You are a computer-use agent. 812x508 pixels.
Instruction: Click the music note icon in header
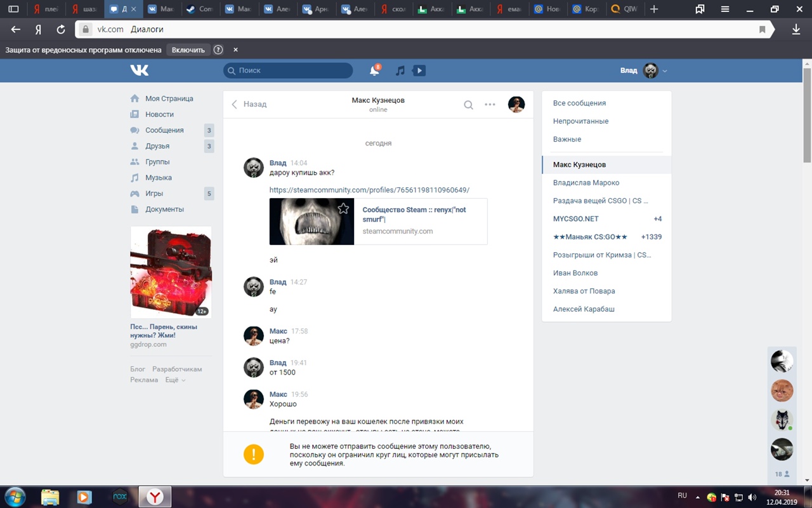[x=400, y=70]
